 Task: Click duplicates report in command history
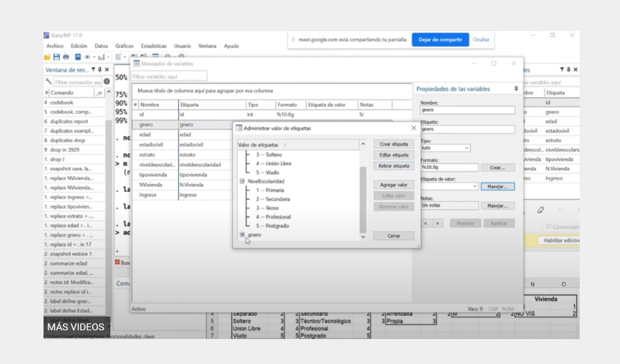[x=69, y=121]
